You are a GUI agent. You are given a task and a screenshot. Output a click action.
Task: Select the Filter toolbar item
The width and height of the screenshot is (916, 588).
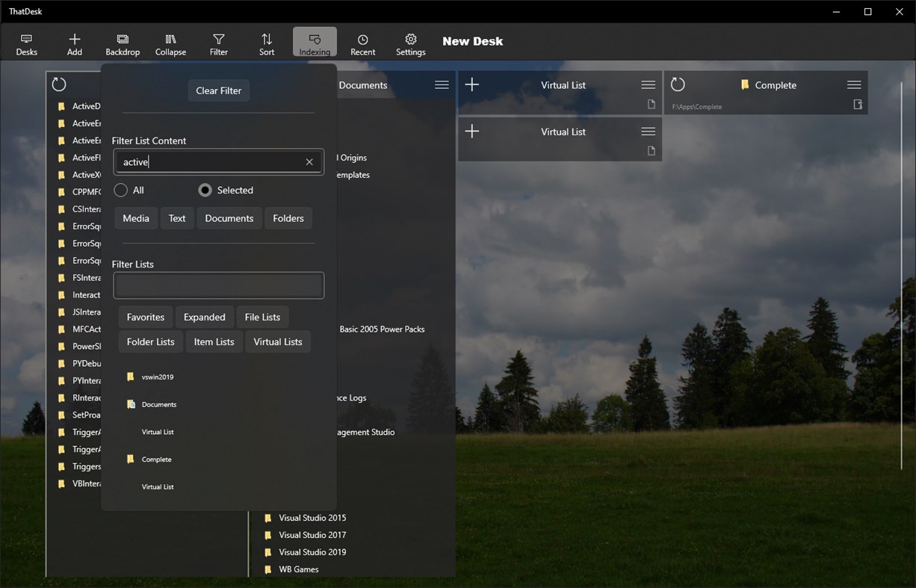click(x=218, y=42)
